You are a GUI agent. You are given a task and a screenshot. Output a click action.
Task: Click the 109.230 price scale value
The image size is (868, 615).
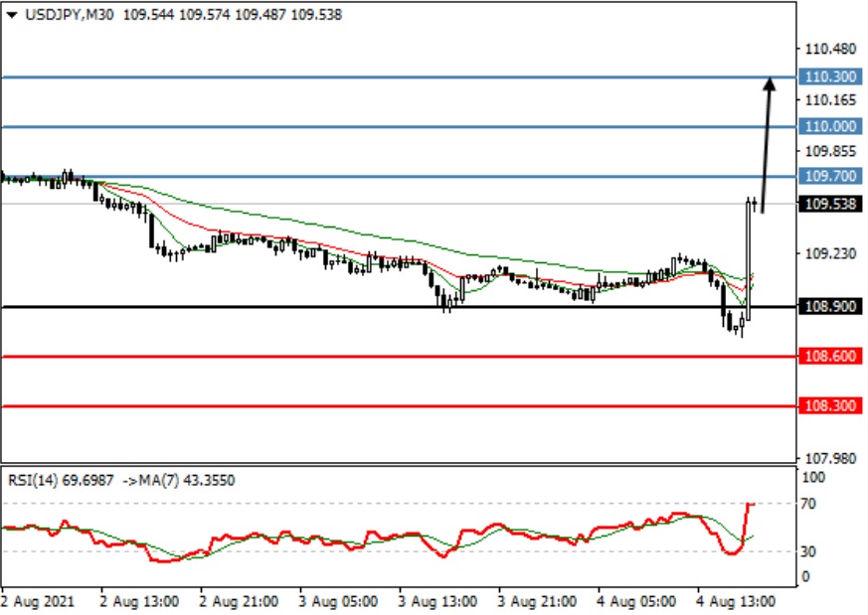[x=830, y=254]
